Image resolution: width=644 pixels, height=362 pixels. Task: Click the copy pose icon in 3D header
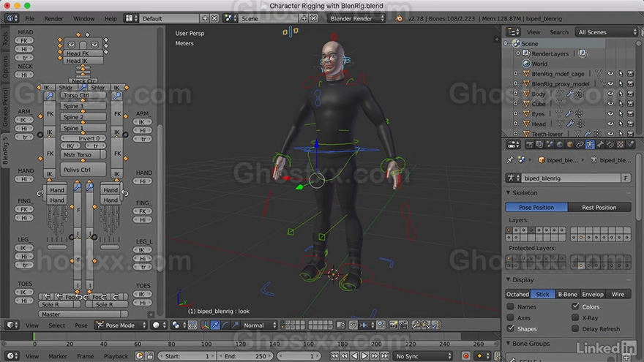[416, 325]
